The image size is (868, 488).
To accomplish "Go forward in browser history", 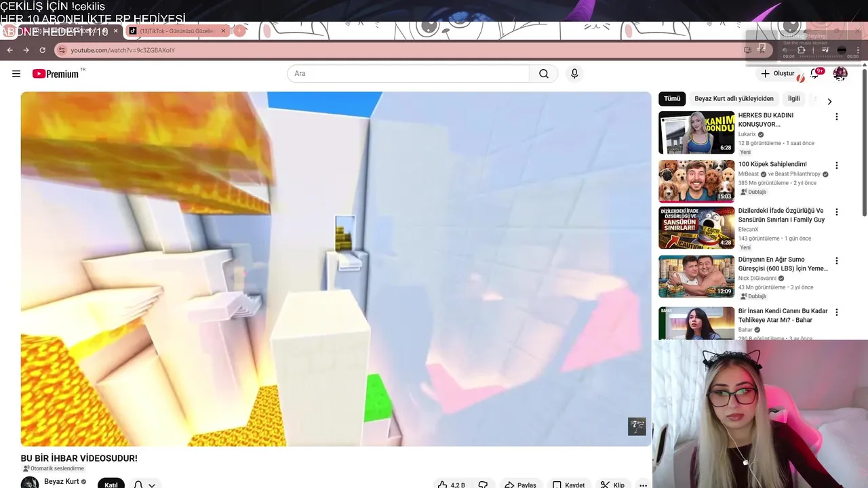I will [26, 50].
